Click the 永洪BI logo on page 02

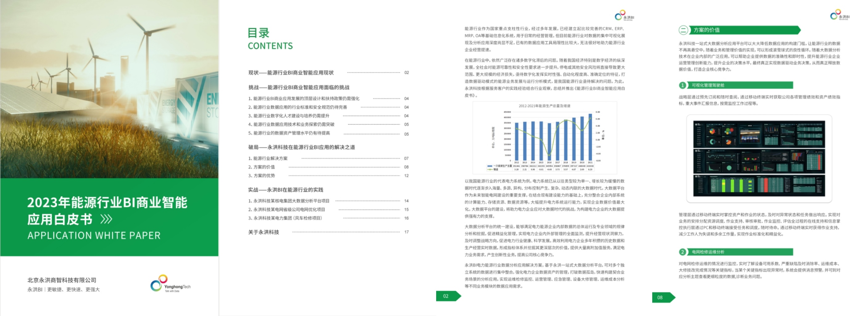point(624,15)
